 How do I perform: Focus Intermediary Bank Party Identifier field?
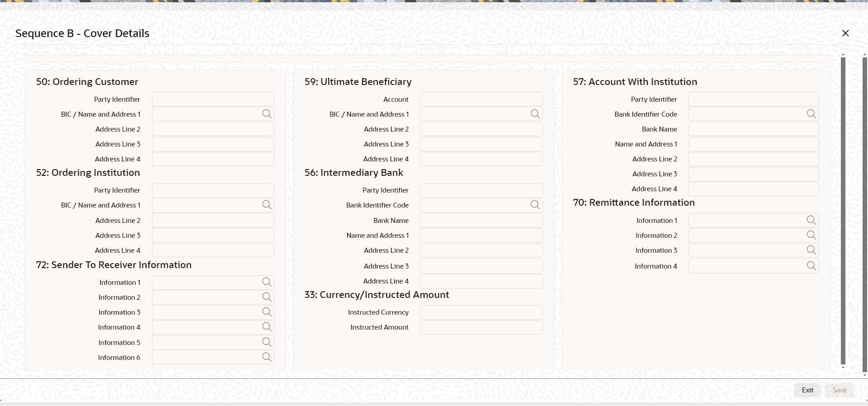481,190
